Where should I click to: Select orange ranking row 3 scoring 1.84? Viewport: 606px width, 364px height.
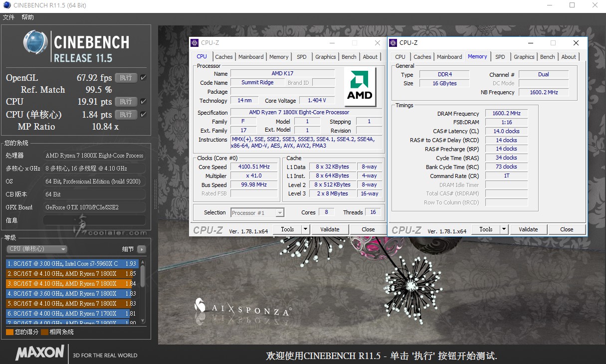point(72,284)
